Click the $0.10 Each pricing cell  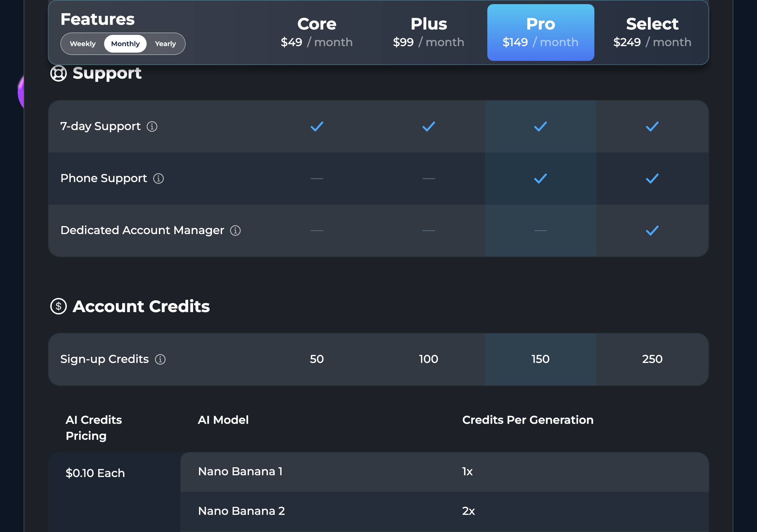[x=95, y=474]
